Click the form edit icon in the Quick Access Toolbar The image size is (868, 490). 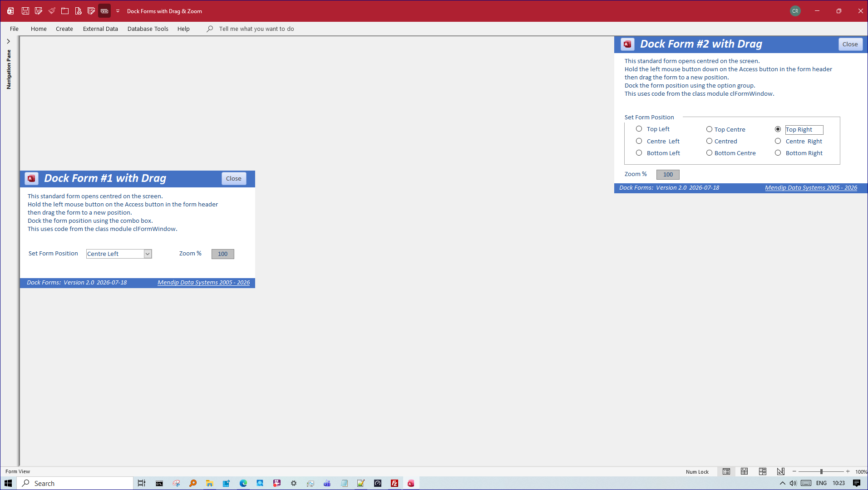click(x=91, y=11)
